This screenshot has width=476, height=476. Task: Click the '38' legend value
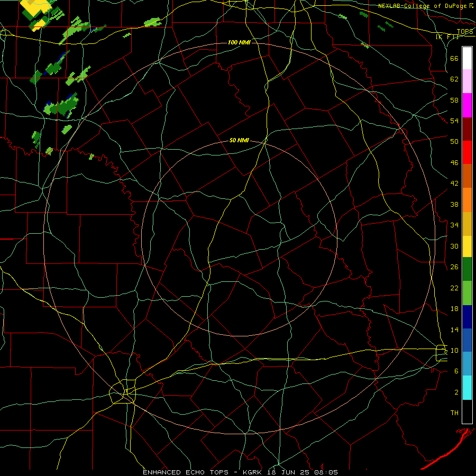(454, 204)
